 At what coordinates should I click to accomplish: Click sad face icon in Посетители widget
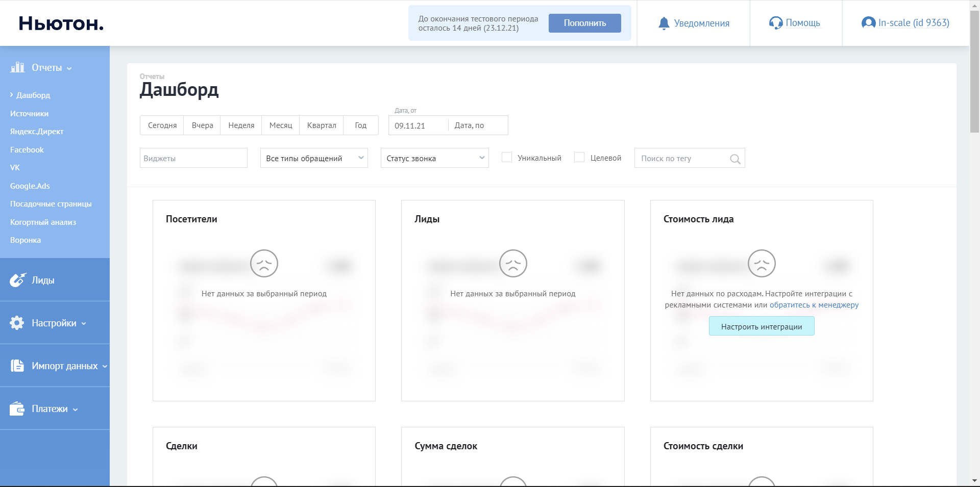tap(264, 263)
